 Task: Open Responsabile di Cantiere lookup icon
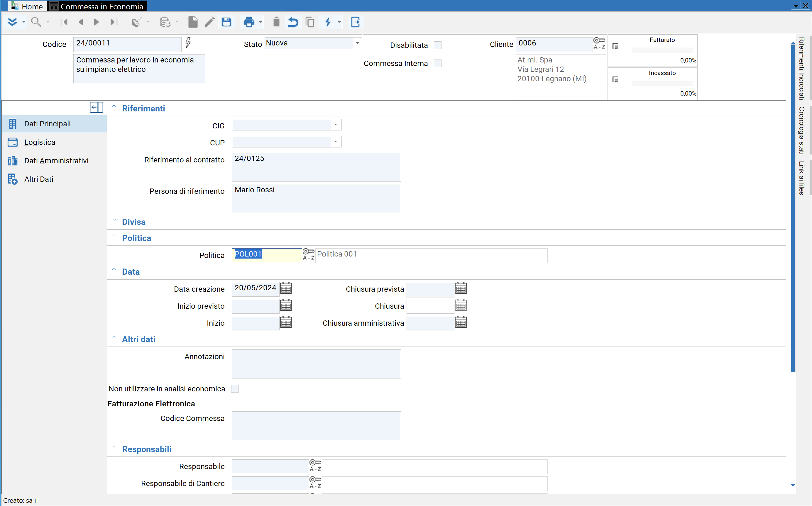[x=315, y=483]
